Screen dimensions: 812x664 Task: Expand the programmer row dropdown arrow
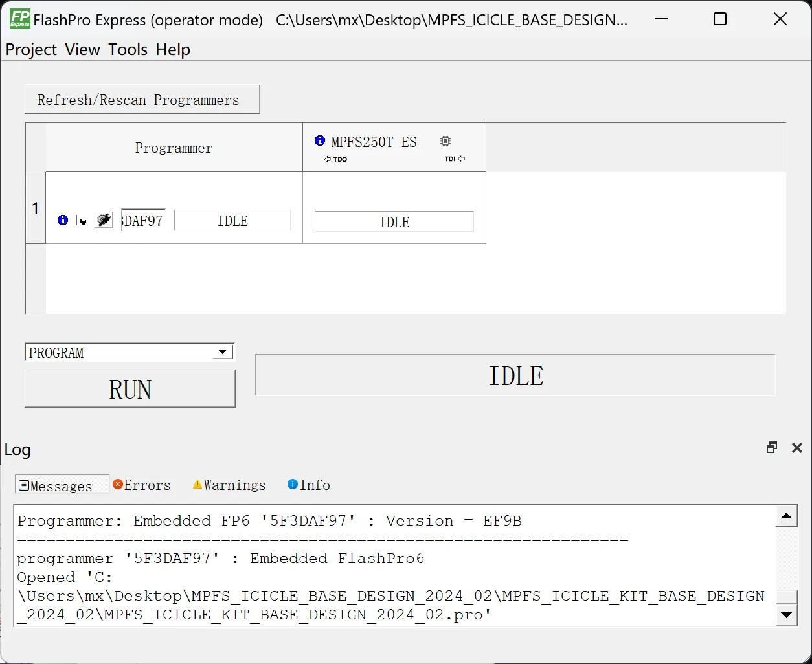click(82, 221)
